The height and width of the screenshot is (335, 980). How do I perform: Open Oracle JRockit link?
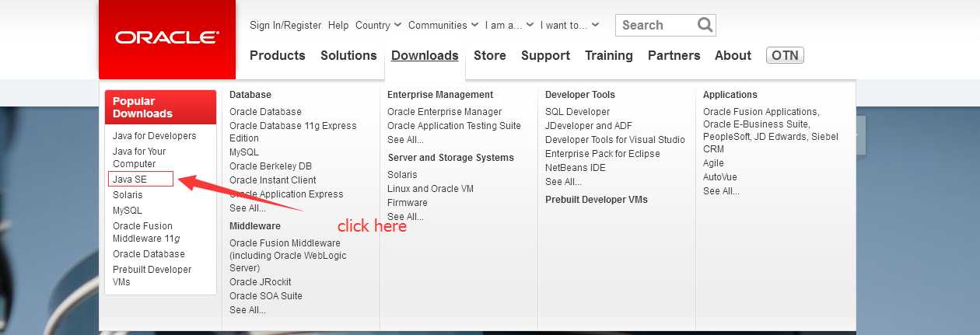click(x=261, y=282)
